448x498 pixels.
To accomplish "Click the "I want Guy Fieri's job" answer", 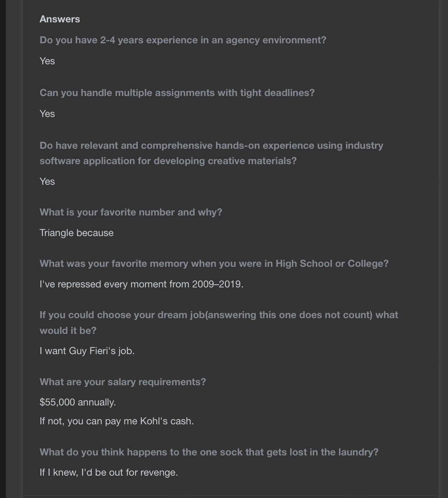I will (87, 351).
